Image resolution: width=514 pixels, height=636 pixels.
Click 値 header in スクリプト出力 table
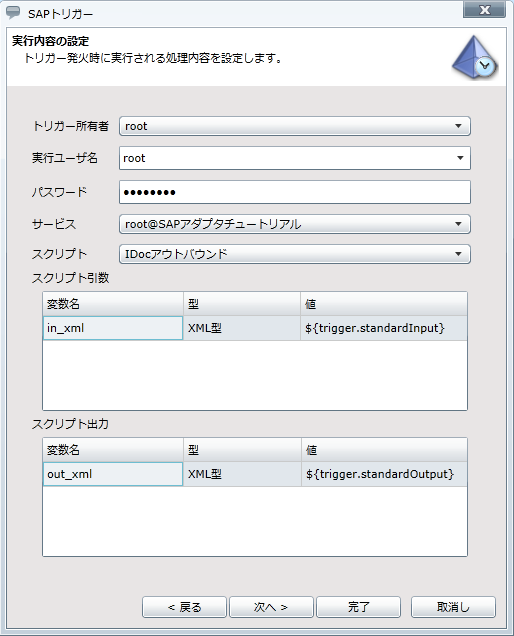tap(384, 450)
